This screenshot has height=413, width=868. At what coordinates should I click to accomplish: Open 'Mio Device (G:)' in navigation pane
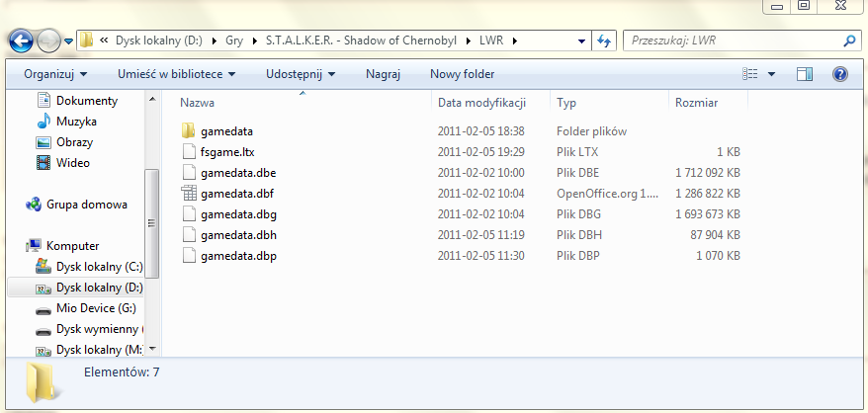click(x=96, y=308)
